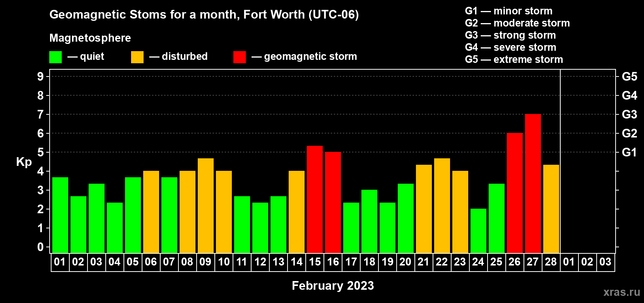Click the green bar for February 20
644x303 pixels.
(x=406, y=218)
